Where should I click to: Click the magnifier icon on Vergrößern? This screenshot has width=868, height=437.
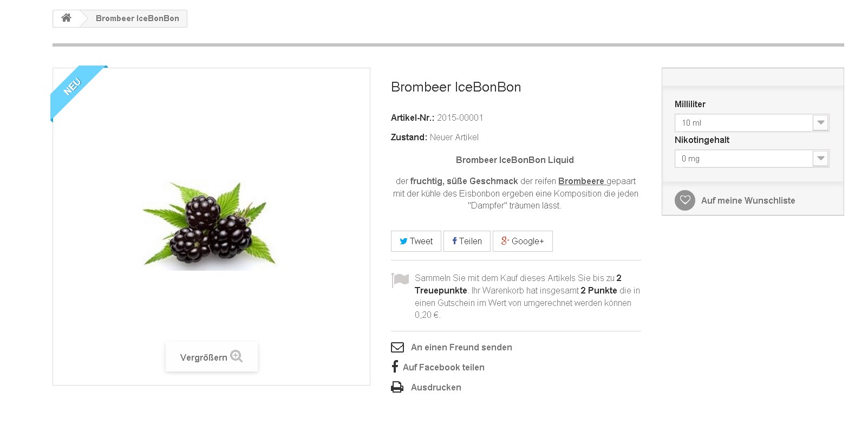coord(236,356)
